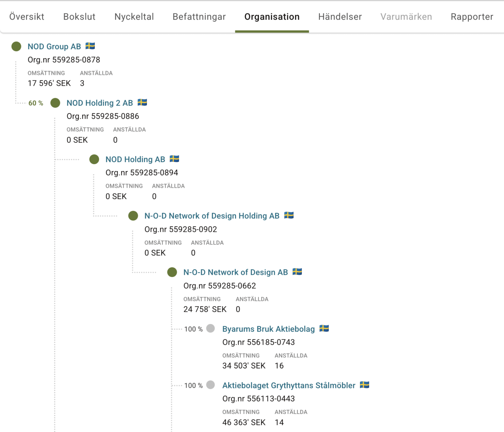Screen dimensions: 504x432
Task: Click the green node dot for NOD Holding AB
Action: pos(94,160)
